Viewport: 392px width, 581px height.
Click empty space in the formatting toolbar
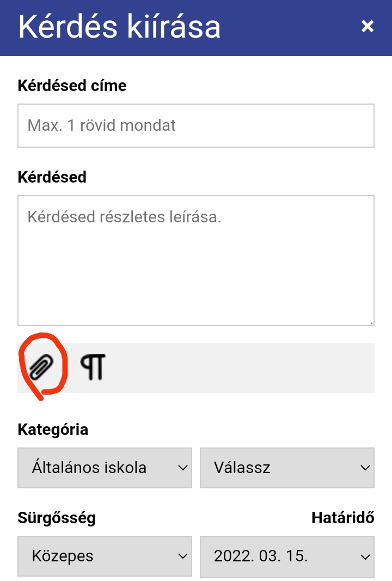245,368
